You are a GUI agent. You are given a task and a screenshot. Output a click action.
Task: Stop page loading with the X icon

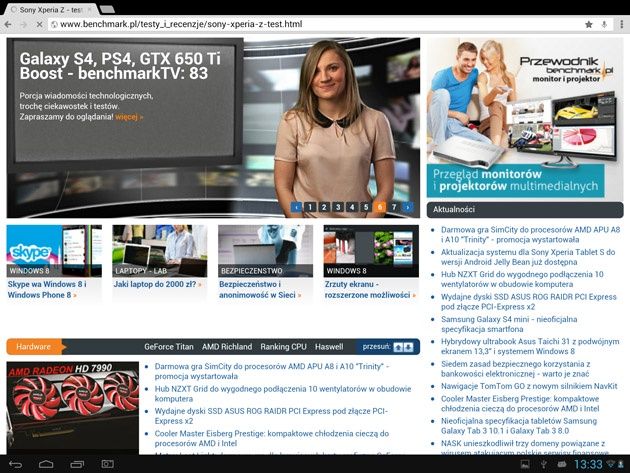[39, 25]
